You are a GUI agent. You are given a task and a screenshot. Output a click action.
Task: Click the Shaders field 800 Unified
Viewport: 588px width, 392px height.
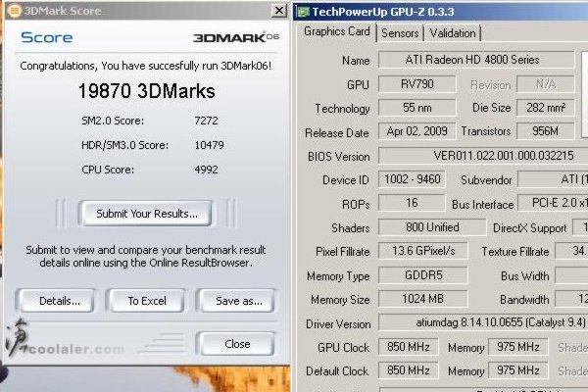tap(432, 227)
